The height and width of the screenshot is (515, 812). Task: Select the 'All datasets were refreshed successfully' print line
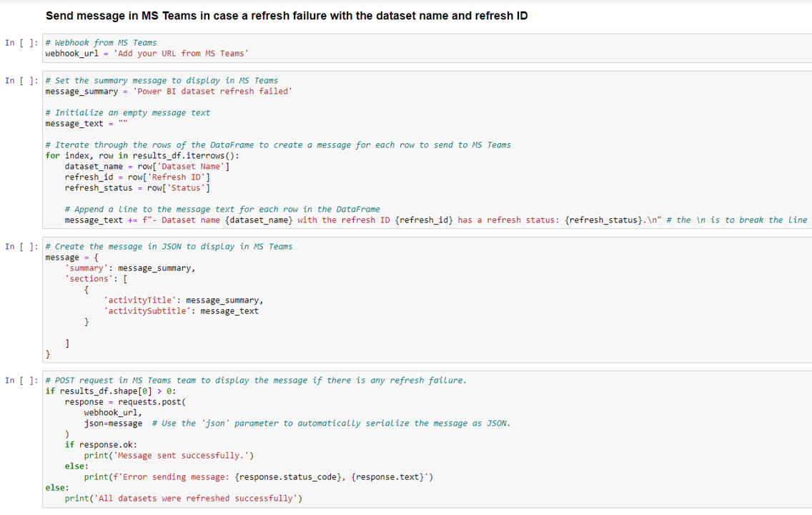pyautogui.click(x=186, y=498)
